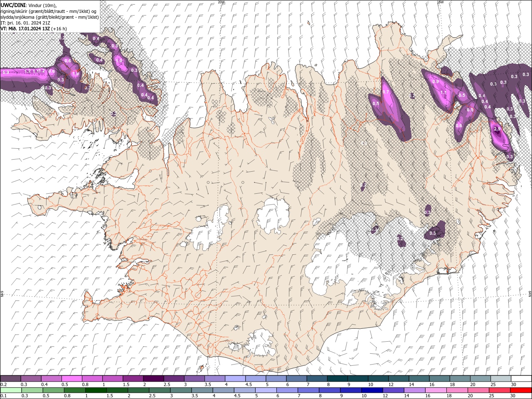The width and height of the screenshot is (532, 399).
Task: Select the pale gray upper swatch between 25 and 30
Action: point(501,379)
